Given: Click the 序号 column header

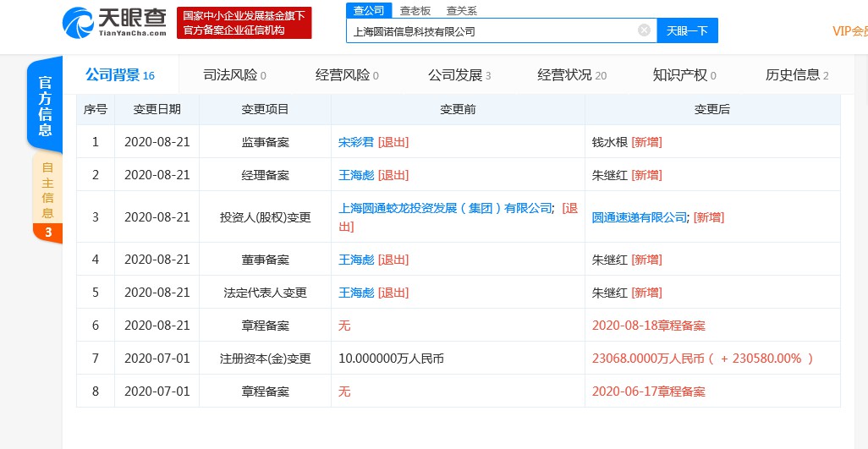Looking at the screenshot, I should pyautogui.click(x=96, y=109).
